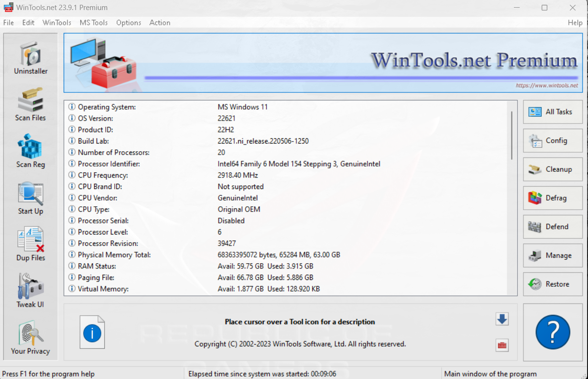Select the Physical Memory Total row
The height and width of the screenshot is (379, 588).
[286, 255]
